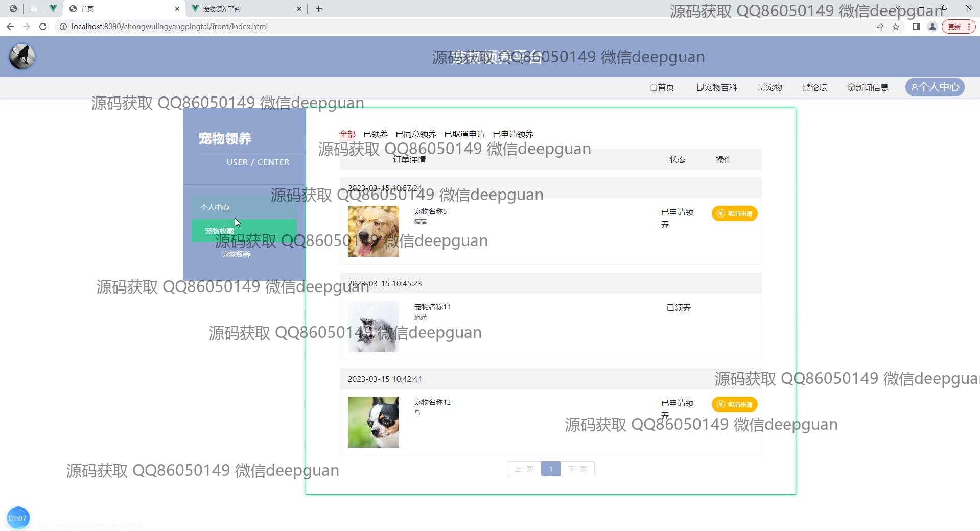This screenshot has width=980, height=531.
Task: Cancel the adoption application for 宠物名称5
Action: (x=734, y=214)
